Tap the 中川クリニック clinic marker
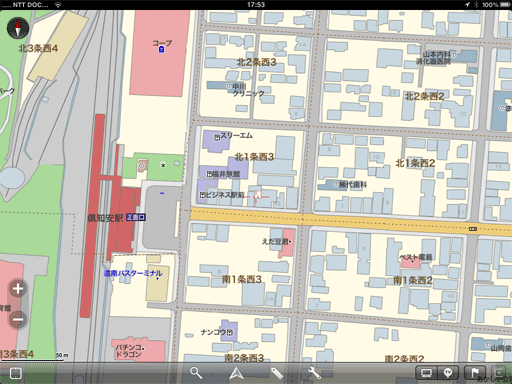512x384 pixels. click(229, 86)
